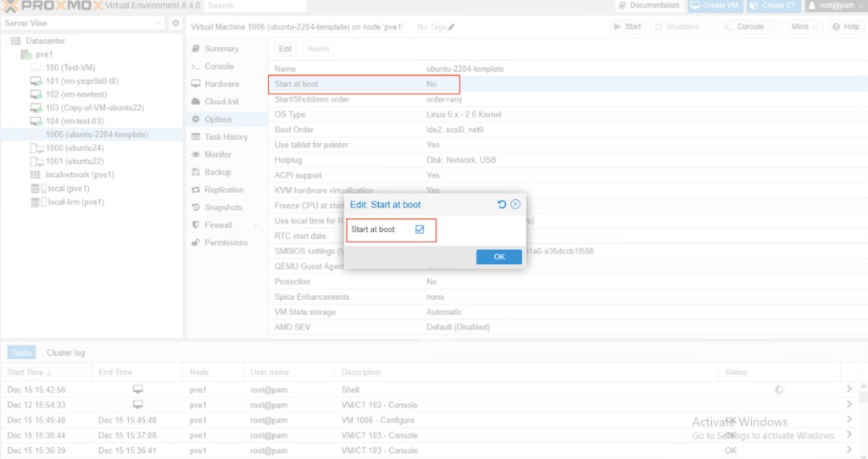Viewport: 868px width, 459px height.
Task: Click the Edit button above options
Action: coord(285,48)
